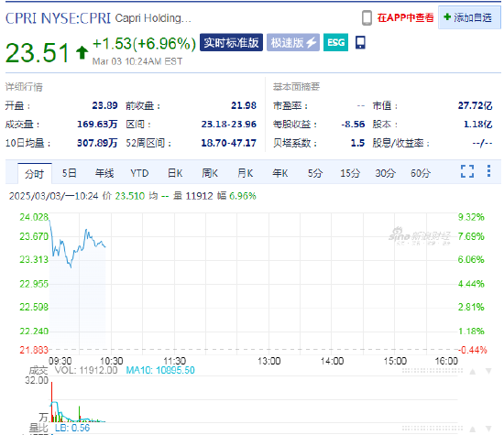Click the MA10: 10895.50 volume label
Image resolution: width=504 pixels, height=435 pixels.
click(160, 370)
